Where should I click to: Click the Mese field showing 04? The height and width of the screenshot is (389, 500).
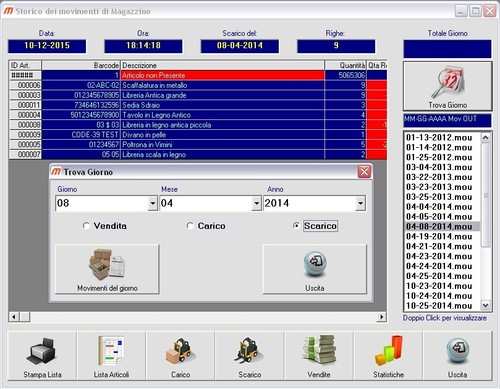click(206, 203)
